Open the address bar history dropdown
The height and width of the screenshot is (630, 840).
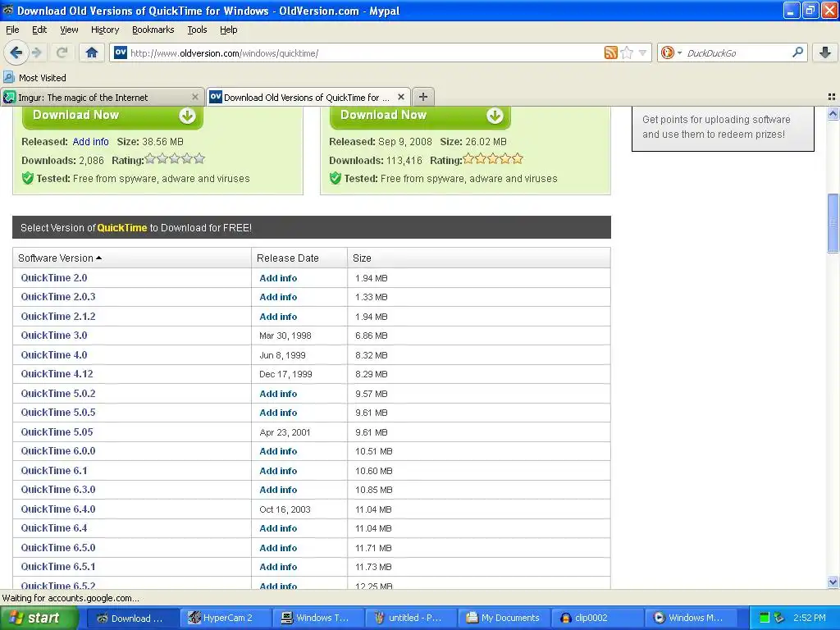tap(642, 52)
